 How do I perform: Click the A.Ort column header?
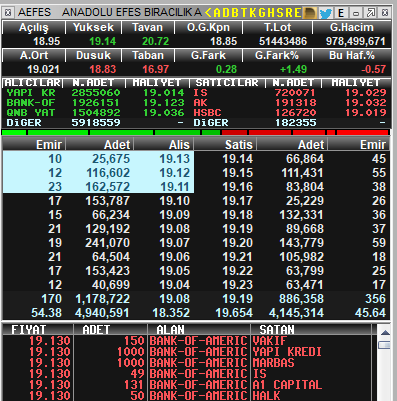(33, 56)
